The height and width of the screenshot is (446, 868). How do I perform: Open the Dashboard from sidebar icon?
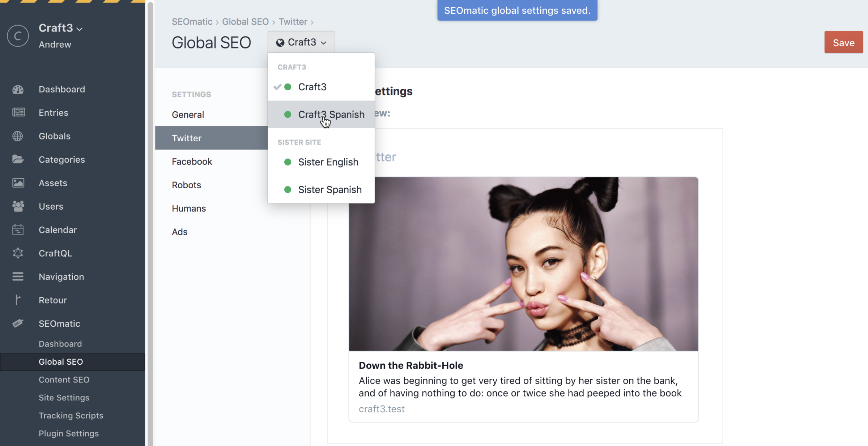[18, 89]
